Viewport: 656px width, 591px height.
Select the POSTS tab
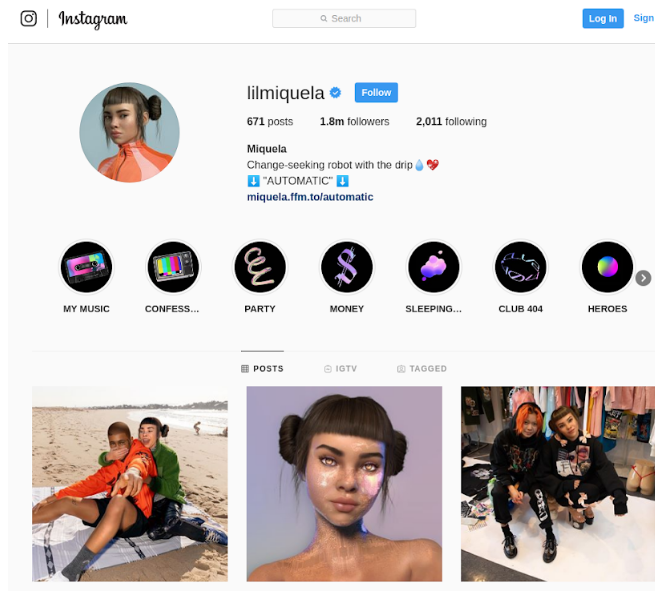(262, 368)
